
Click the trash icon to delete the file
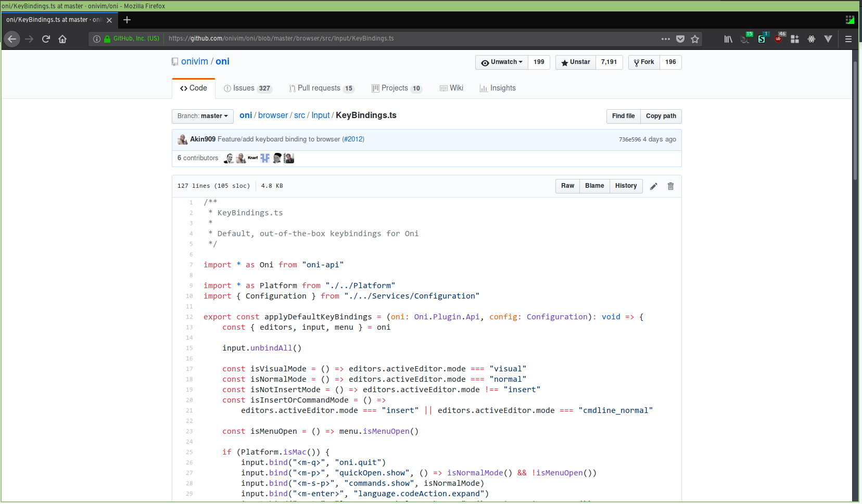coord(670,186)
